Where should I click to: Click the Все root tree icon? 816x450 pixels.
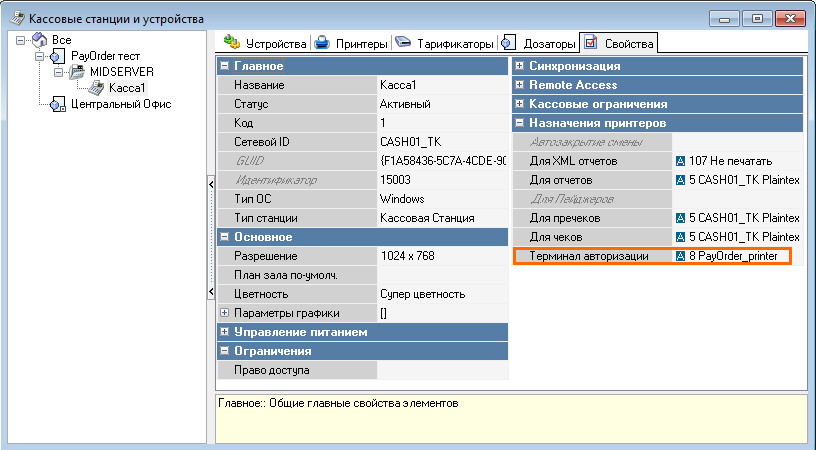pos(39,40)
